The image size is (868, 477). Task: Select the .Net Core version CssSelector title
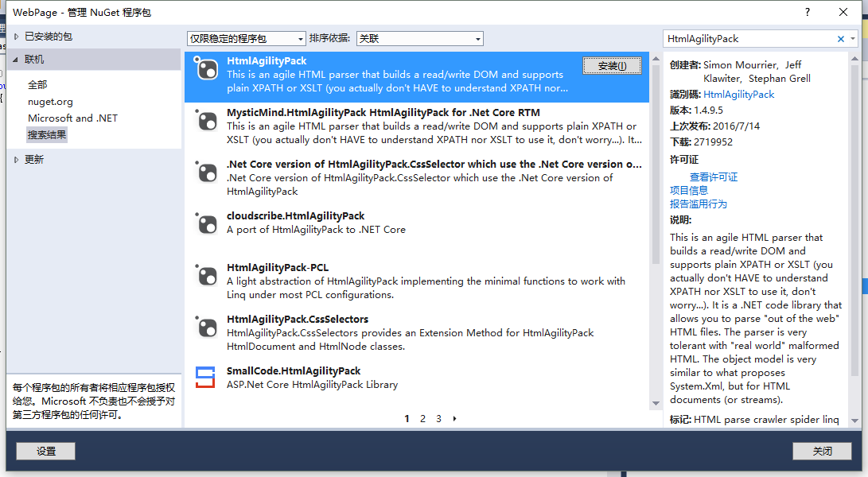pyautogui.click(x=434, y=165)
